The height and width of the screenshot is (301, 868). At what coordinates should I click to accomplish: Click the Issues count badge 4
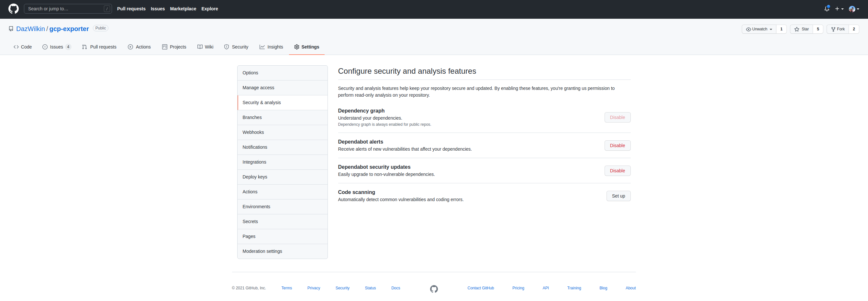coord(68,47)
